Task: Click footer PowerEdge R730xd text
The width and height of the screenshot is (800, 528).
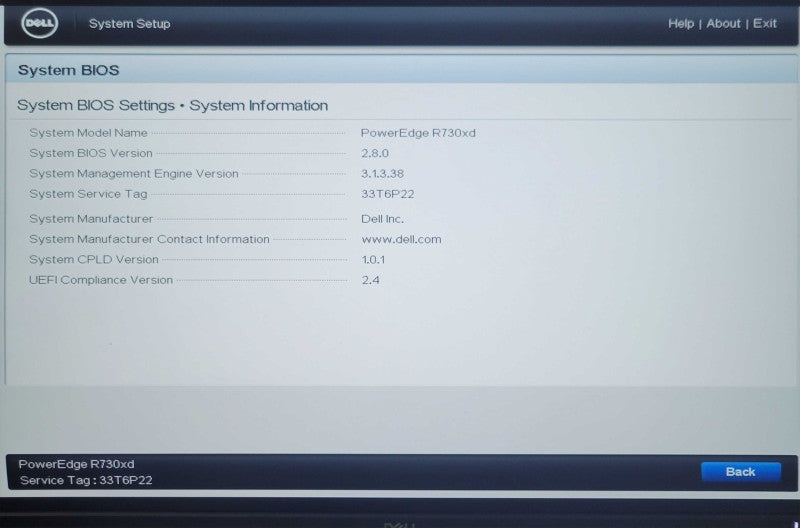Action: click(76, 464)
